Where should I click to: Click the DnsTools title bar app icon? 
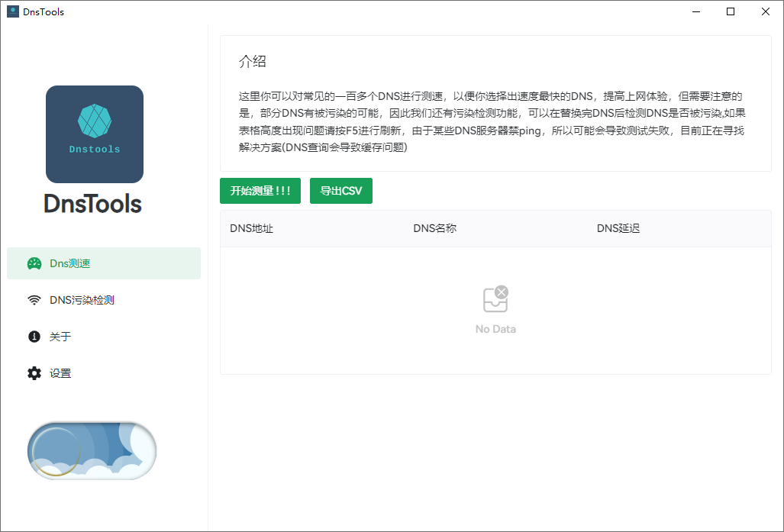pyautogui.click(x=13, y=11)
